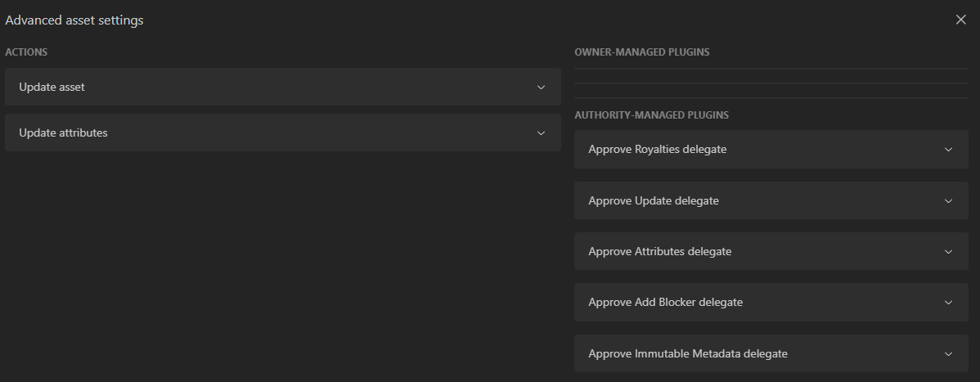The image size is (980, 382).
Task: Click the AUTHORITY-MANAGED PLUGINS heading
Action: [x=651, y=115]
